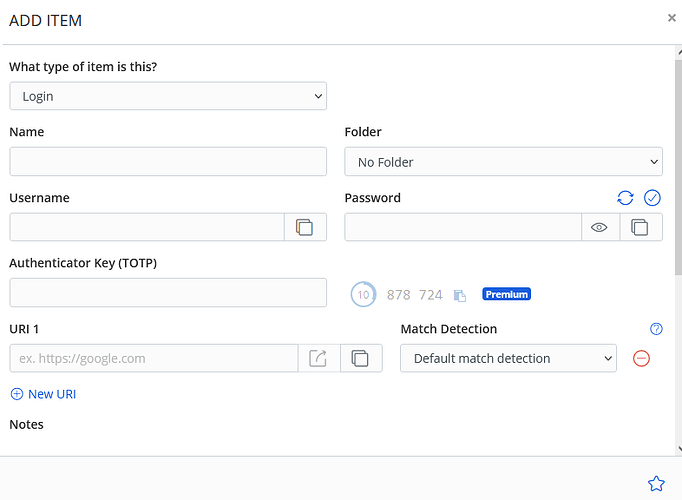682x500 pixels.
Task: Click the check password breach icon
Action: (x=652, y=198)
